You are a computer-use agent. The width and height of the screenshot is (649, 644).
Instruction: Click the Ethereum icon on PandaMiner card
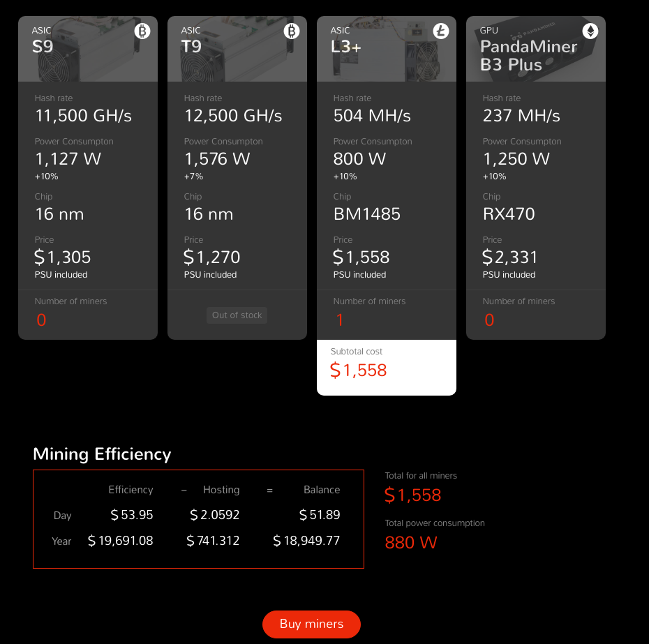point(590,31)
